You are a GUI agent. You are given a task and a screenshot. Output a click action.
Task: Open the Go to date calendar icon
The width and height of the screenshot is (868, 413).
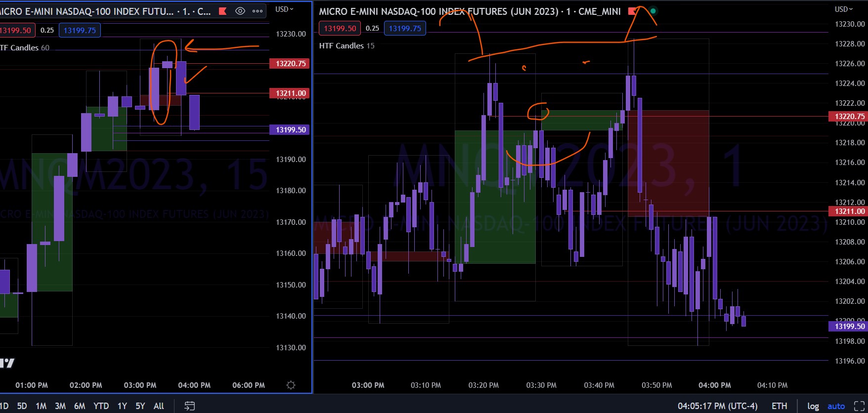coord(189,406)
